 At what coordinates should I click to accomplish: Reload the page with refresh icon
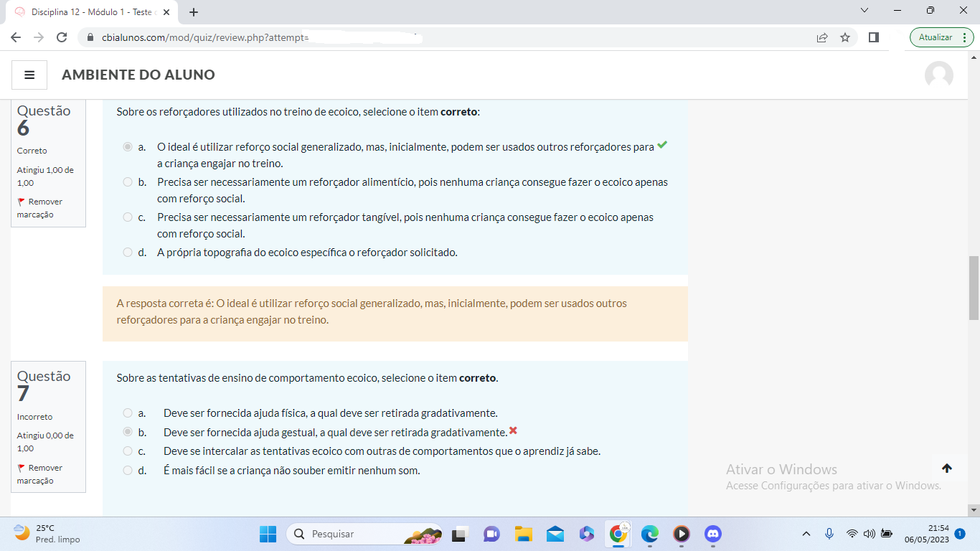[x=62, y=37]
